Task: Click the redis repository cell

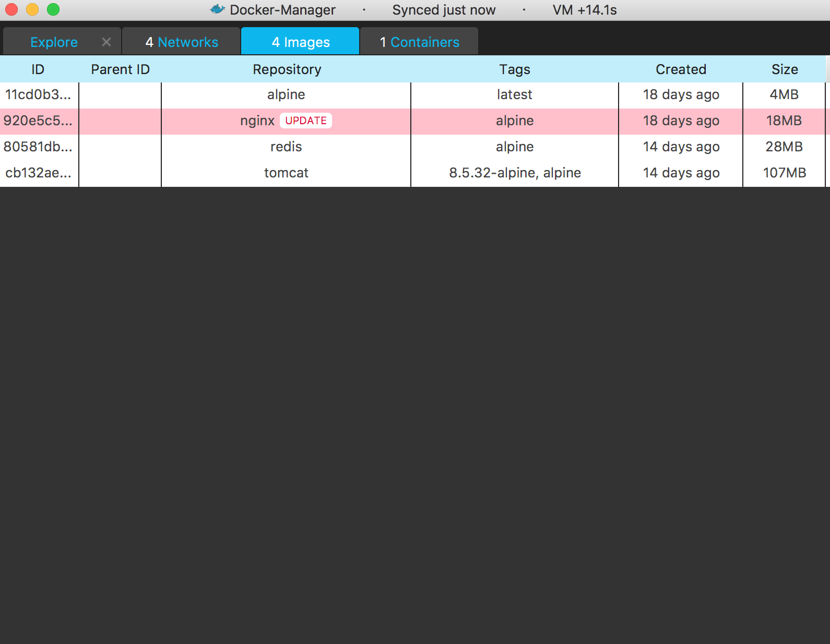Action: [x=286, y=147]
